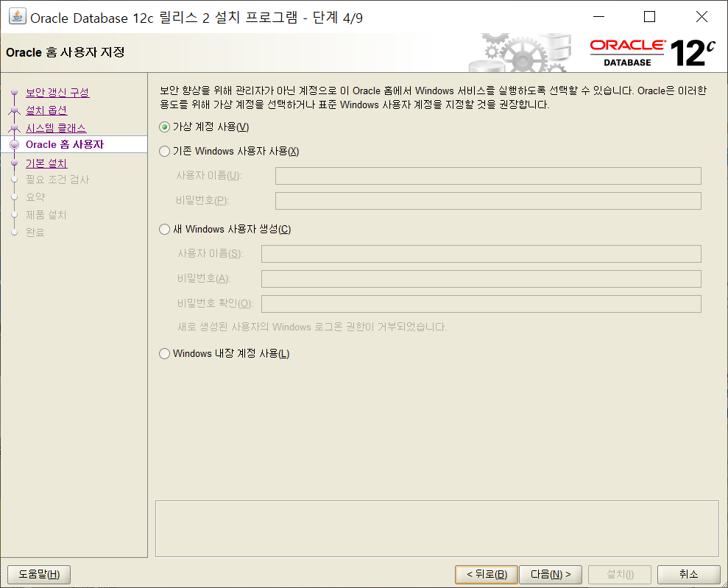The image size is (728, 588).
Task: Click the Java icon in the title bar
Action: pyautogui.click(x=16, y=16)
